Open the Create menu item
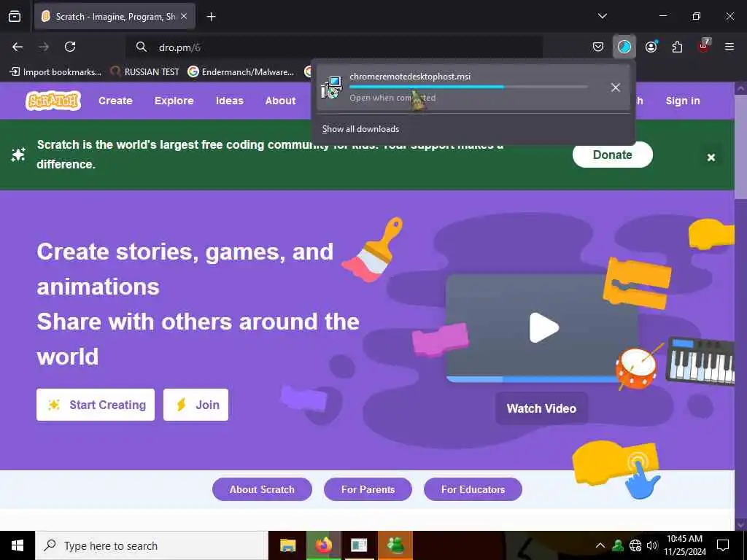The width and height of the screenshot is (747, 560). 115,101
